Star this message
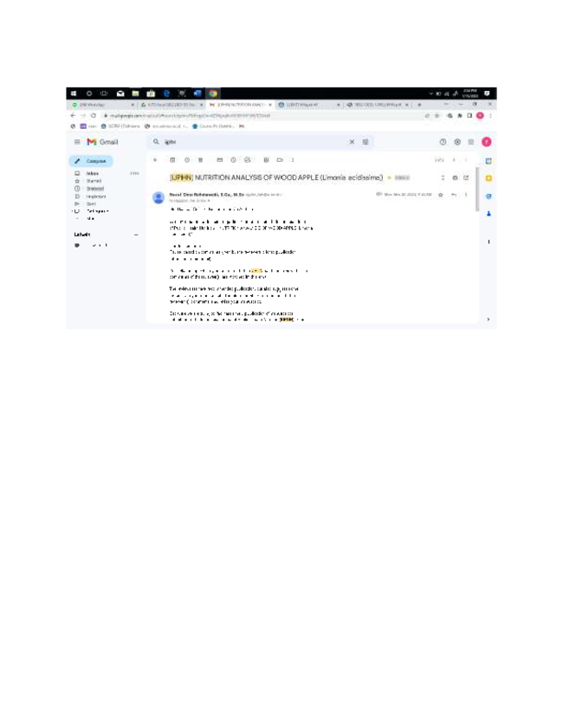Image resolution: width=563 pixels, height=728 pixels. [x=440, y=195]
